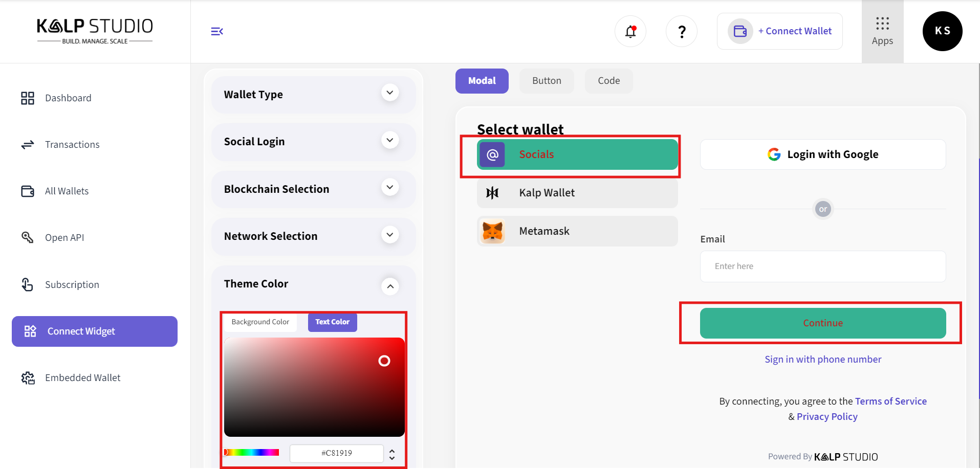Switch to the Button tab

pyautogui.click(x=547, y=81)
